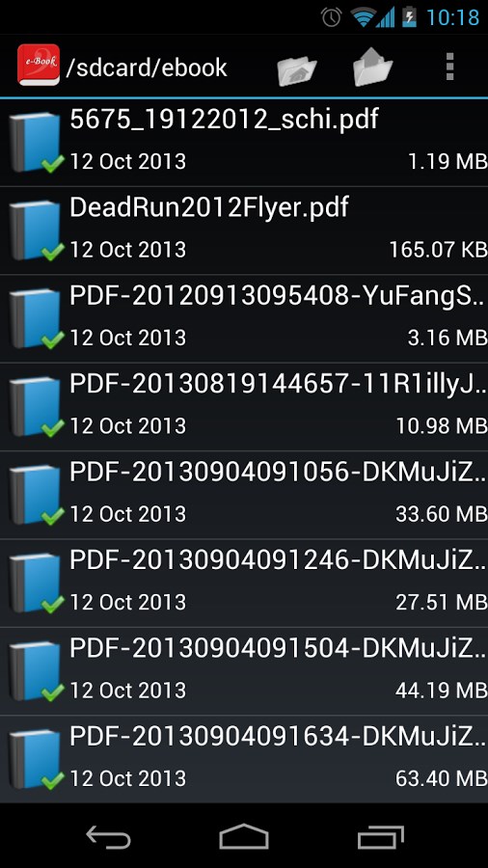Tap the Android home navigation button
This screenshot has width=488, height=868.
click(243, 836)
